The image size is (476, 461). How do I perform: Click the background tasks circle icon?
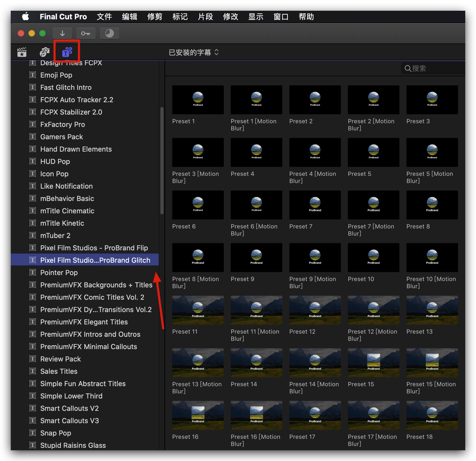point(109,33)
